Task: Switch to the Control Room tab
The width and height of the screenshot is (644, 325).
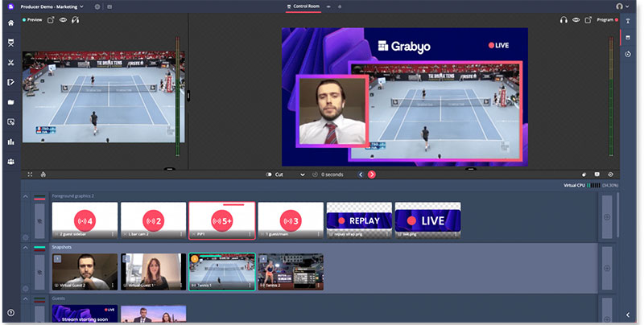Action: click(306, 6)
